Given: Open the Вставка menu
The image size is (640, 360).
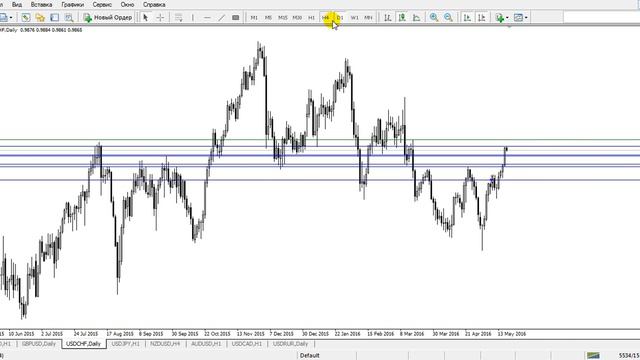Looking at the screenshot, I should (41, 4).
